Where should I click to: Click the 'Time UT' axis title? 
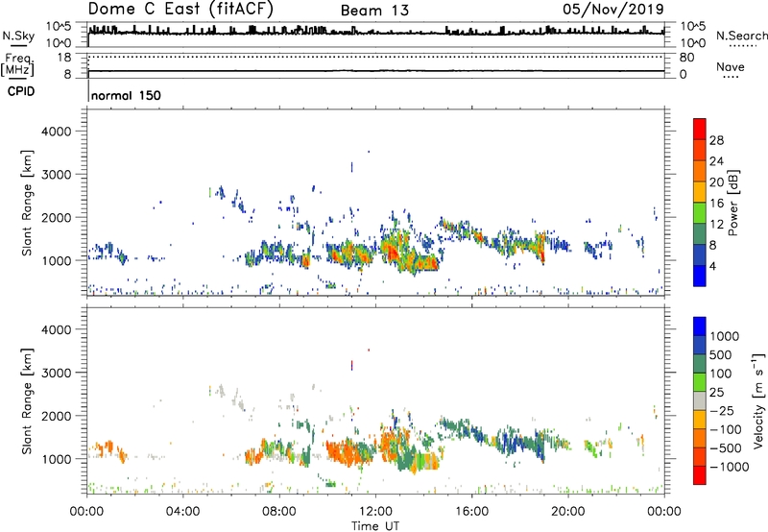coord(375,526)
